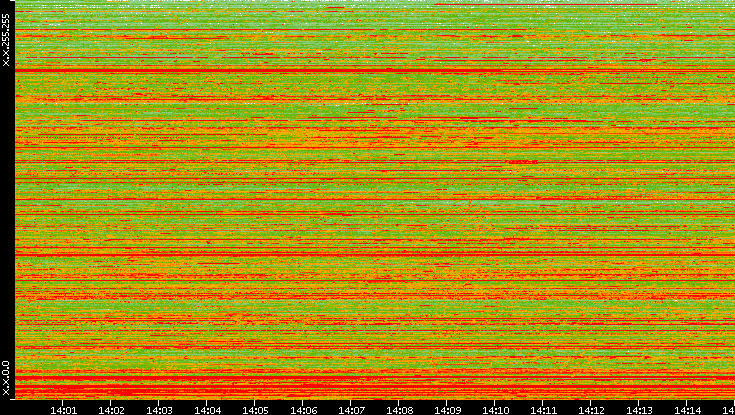Image resolution: width=735 pixels, height=415 pixels.
Task: Click the 14:05 time label
Action: coord(255,410)
